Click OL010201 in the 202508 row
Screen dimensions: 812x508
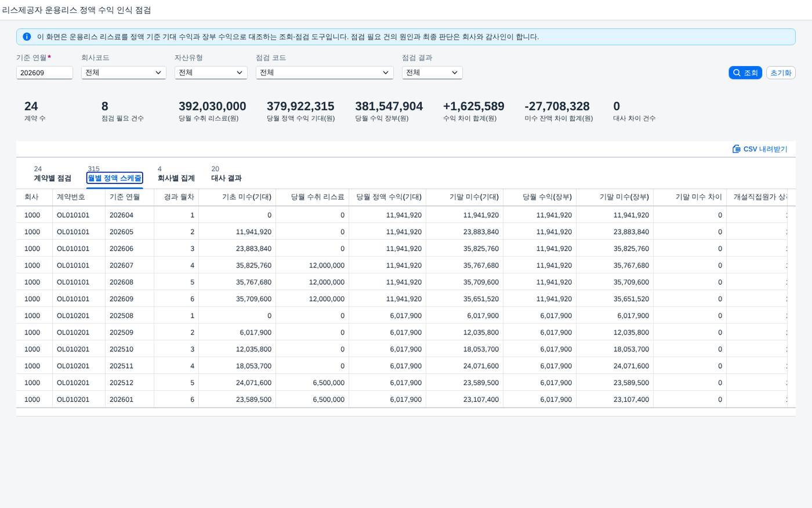pos(73,316)
